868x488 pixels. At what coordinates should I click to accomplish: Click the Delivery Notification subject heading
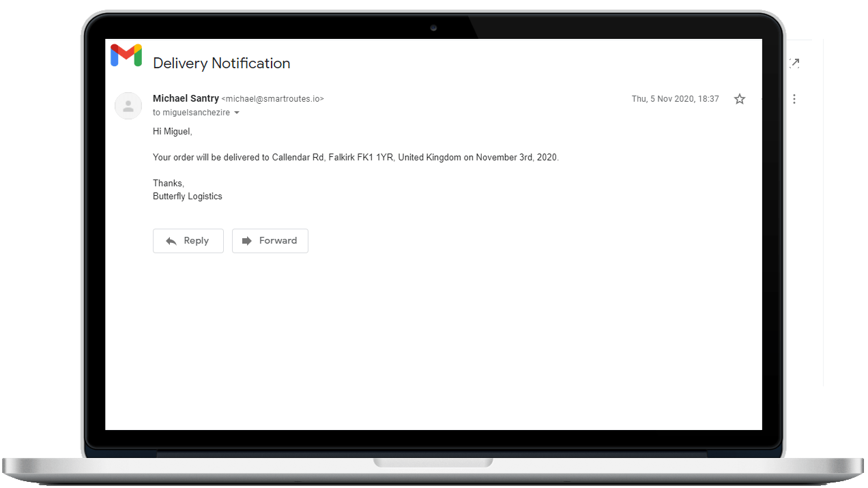(222, 63)
